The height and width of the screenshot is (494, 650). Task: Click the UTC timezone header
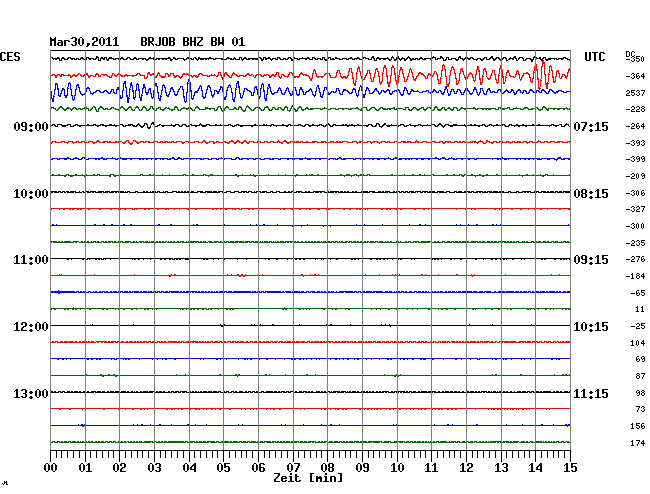(x=595, y=57)
